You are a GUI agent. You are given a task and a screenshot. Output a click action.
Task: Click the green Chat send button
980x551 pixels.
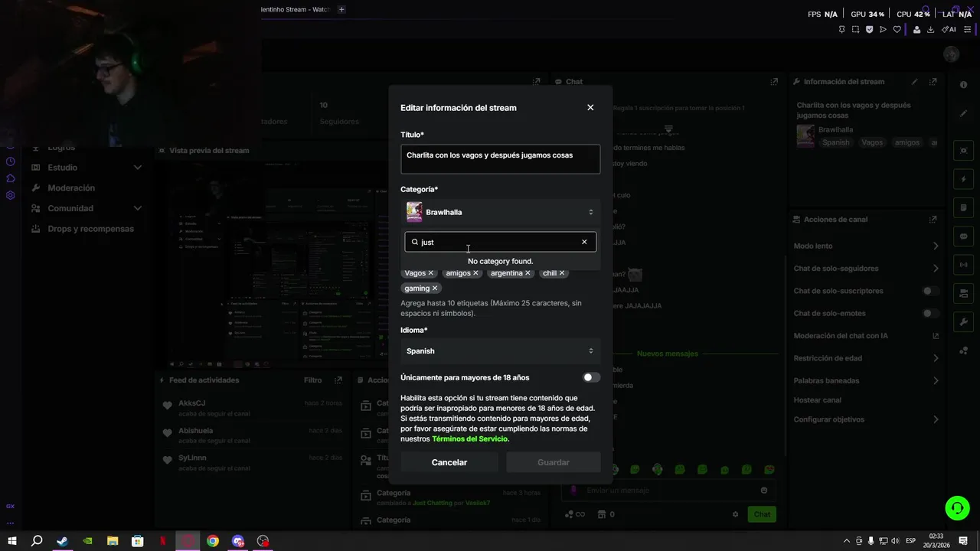coord(762,514)
